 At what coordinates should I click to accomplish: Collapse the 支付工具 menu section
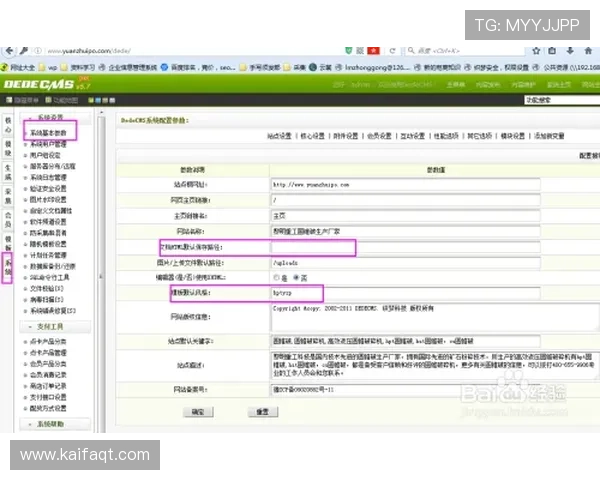tap(55, 327)
